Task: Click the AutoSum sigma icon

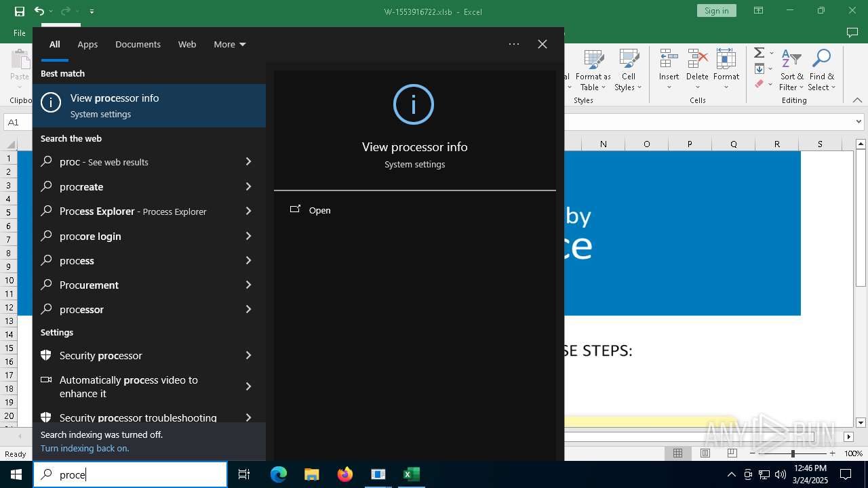Action: [x=759, y=53]
